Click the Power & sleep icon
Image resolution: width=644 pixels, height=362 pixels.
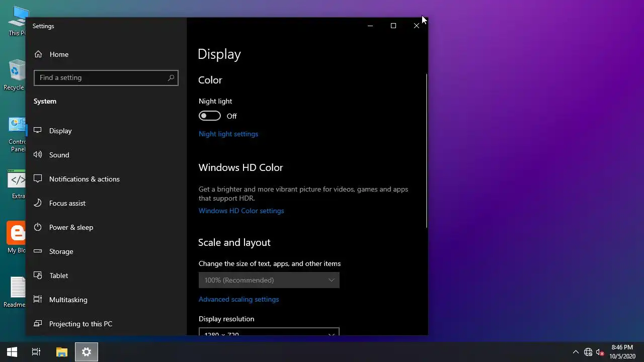[38, 227]
